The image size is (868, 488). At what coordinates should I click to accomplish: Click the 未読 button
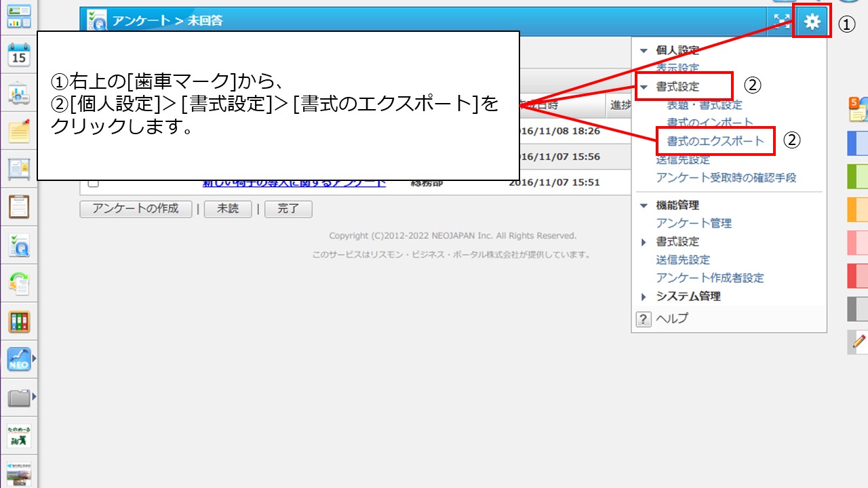click(x=228, y=209)
